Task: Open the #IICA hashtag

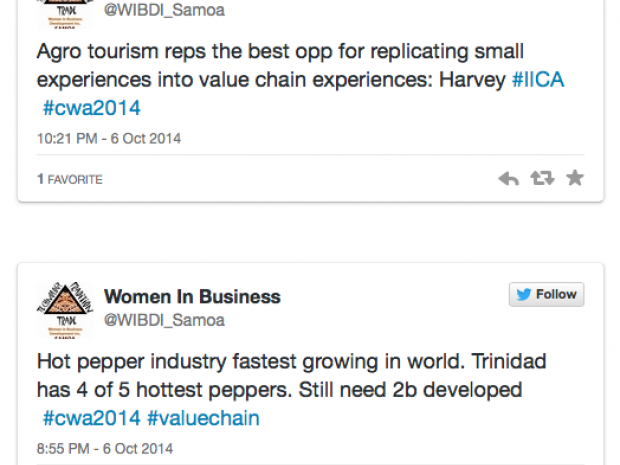Action: 538,80
